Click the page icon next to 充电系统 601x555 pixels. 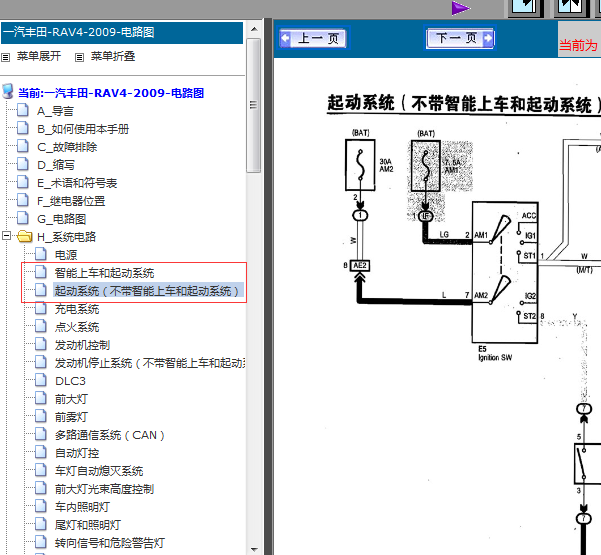(41, 307)
